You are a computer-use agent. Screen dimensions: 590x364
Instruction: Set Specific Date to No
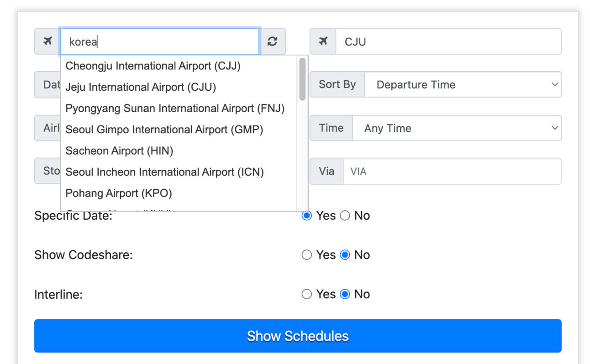(x=345, y=216)
